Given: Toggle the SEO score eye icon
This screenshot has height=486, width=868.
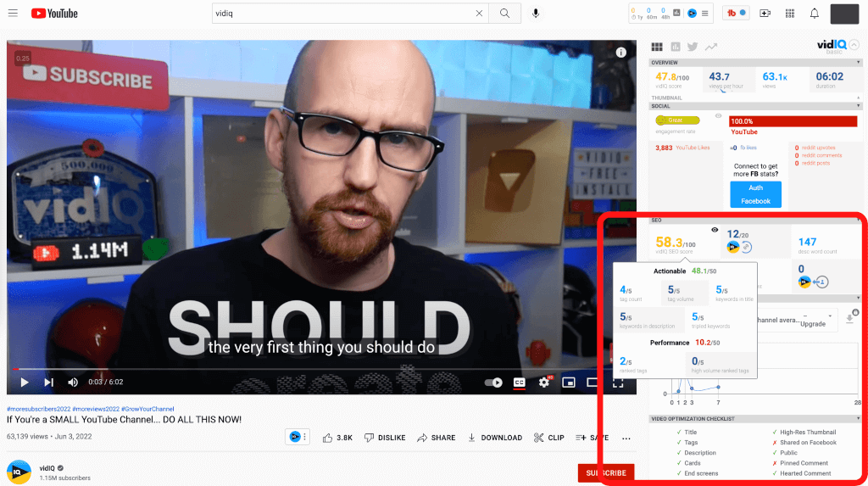Looking at the screenshot, I should (x=715, y=230).
